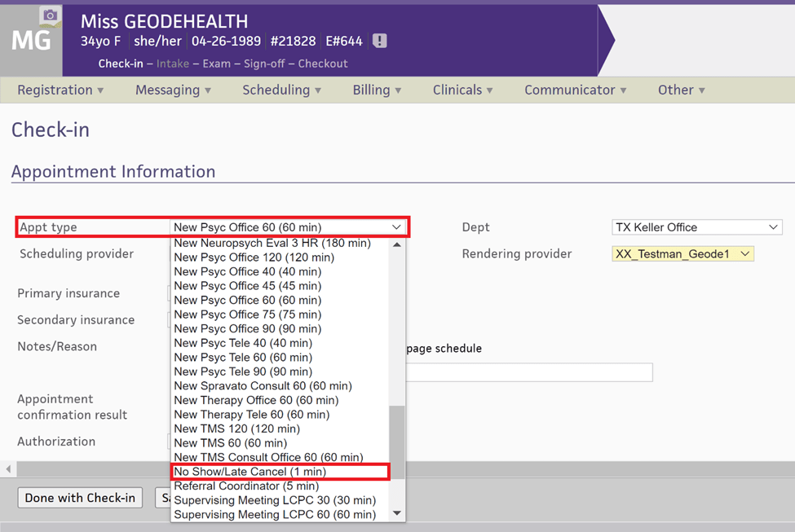Image resolution: width=795 pixels, height=532 pixels.
Task: Open the Billing menu
Action: click(x=376, y=90)
